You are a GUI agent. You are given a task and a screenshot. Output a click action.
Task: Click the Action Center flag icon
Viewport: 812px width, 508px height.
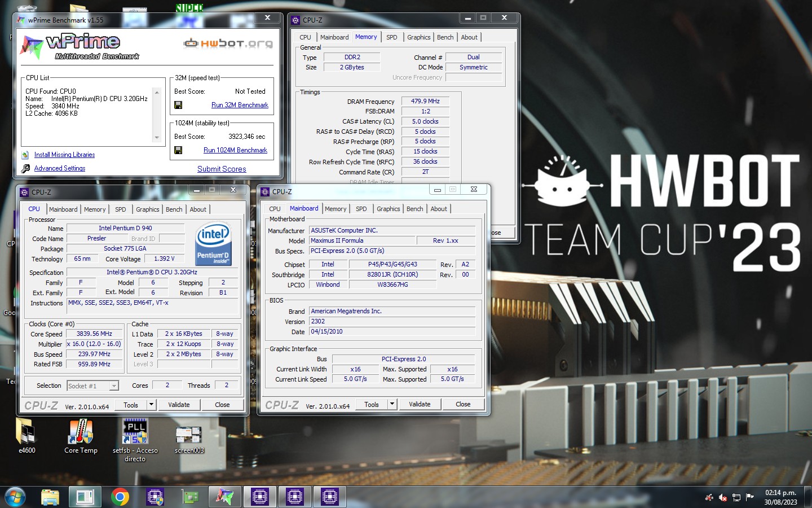(x=749, y=497)
